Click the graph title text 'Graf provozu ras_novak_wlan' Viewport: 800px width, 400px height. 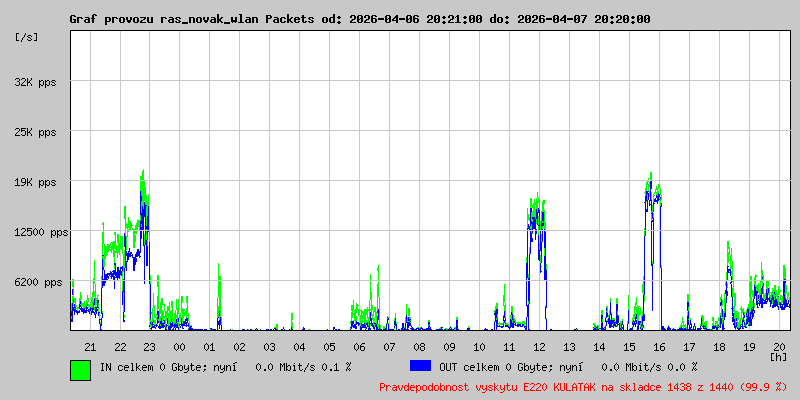pos(164,19)
